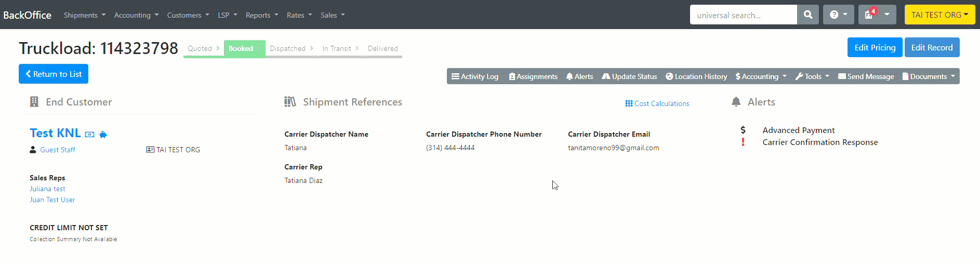Open the help question mark menu

pyautogui.click(x=838, y=15)
